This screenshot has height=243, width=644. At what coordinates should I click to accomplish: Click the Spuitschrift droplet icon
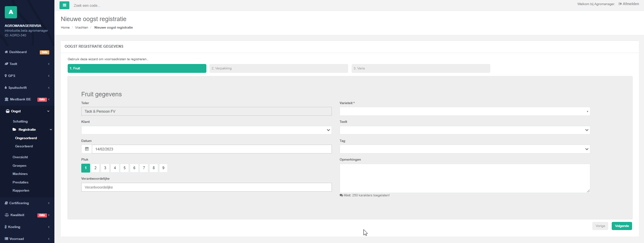6,88
